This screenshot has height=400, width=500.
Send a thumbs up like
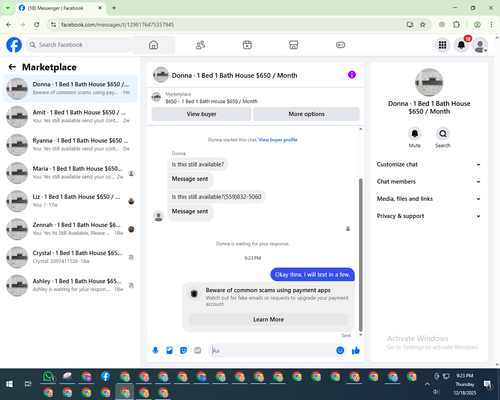tap(356, 350)
